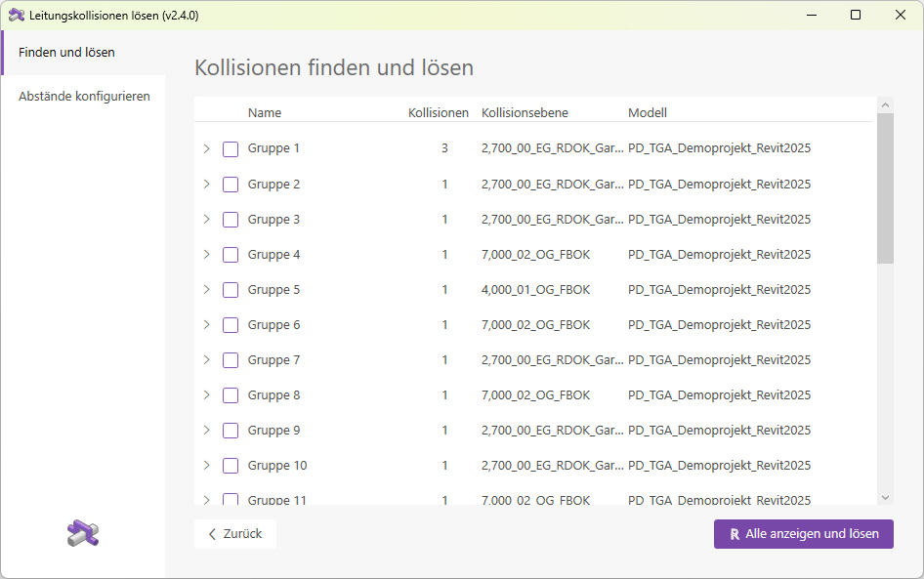Select the Gruppe 2 checkbox
The image size is (924, 579).
coord(231,184)
